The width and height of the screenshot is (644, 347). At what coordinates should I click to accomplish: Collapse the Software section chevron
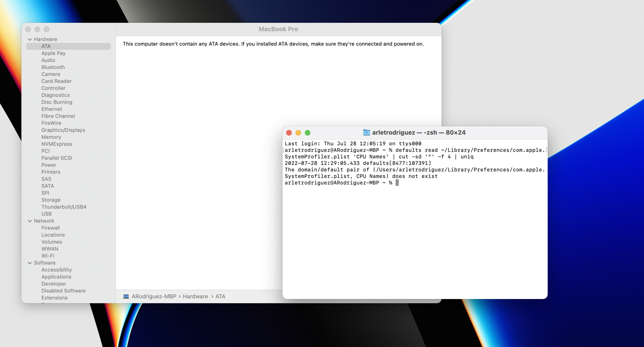30,263
